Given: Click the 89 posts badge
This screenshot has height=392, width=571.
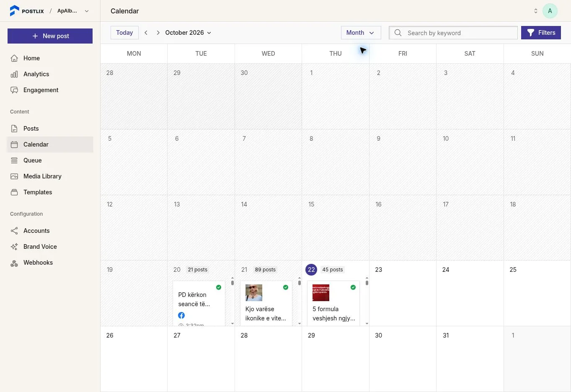Looking at the screenshot, I should [x=265, y=270].
